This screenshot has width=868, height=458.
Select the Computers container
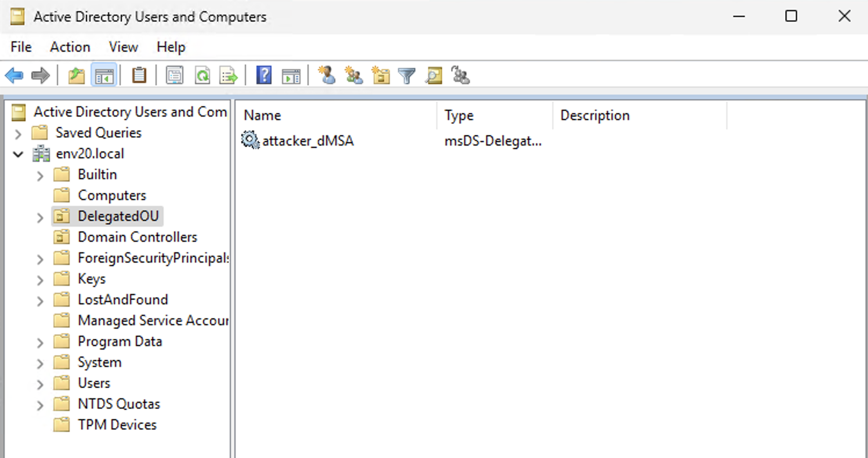pos(112,195)
